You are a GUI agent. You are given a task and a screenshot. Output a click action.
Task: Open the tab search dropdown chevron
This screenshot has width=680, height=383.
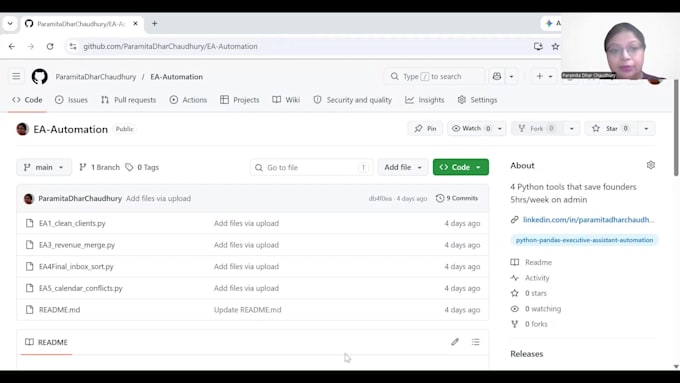(10, 23)
